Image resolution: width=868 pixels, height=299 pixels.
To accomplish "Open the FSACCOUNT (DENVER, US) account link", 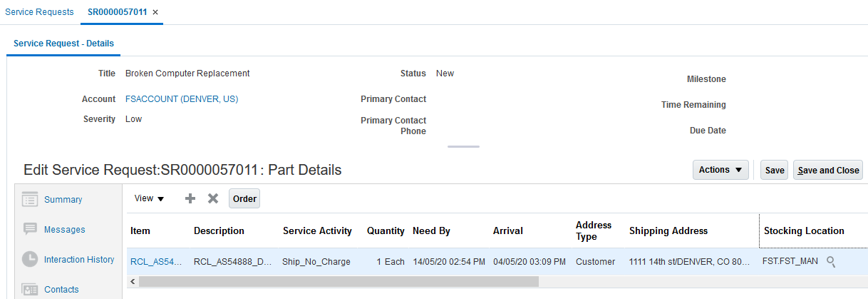I will 182,99.
